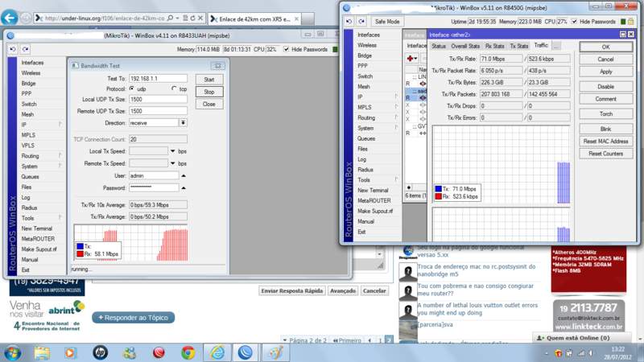Open link Troca de endereço mac
Screen dimensions: 644x362
click(477, 270)
